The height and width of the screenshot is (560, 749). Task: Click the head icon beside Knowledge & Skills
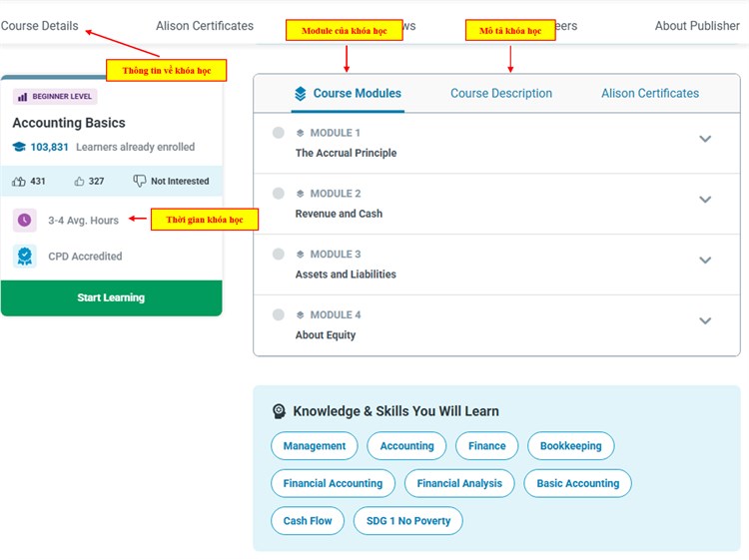click(x=280, y=411)
